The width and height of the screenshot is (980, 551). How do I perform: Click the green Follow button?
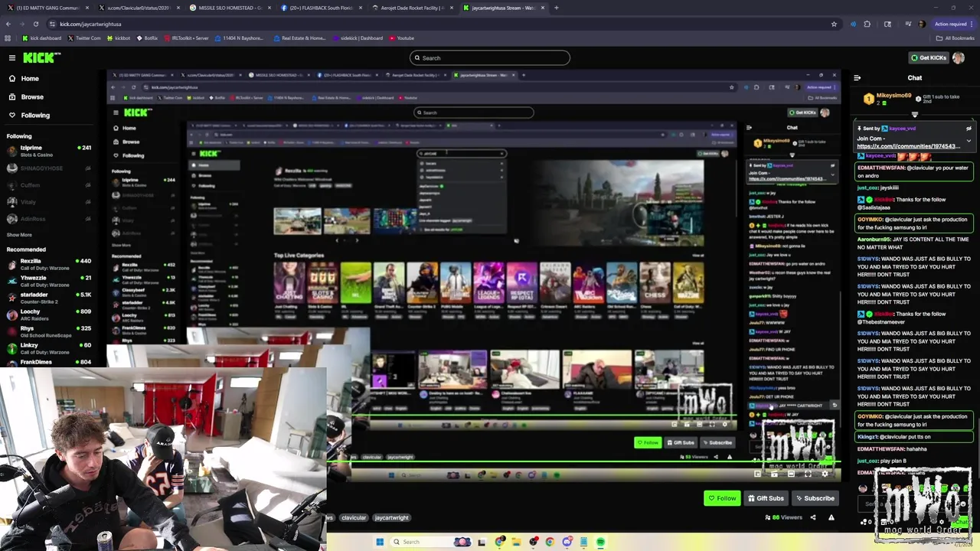click(722, 498)
